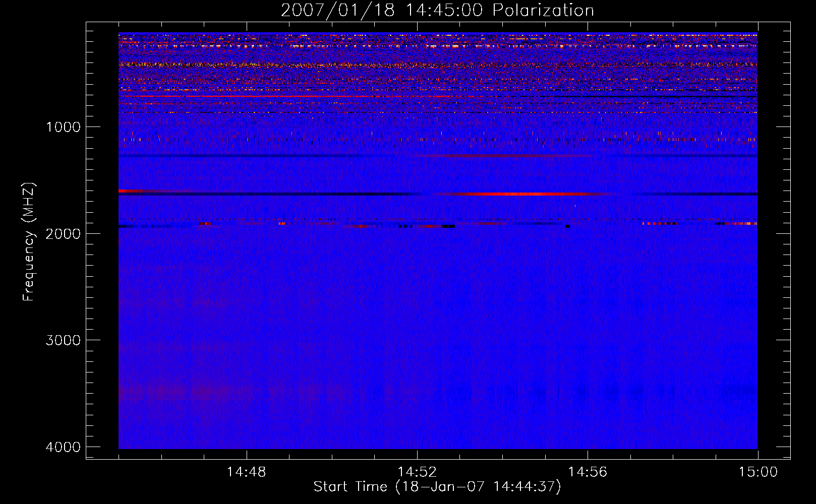Screen dimensions: 816x504
Task: Click the 'Start Time (18-Jan-07 14:44:37)' label
Action: 437,487
